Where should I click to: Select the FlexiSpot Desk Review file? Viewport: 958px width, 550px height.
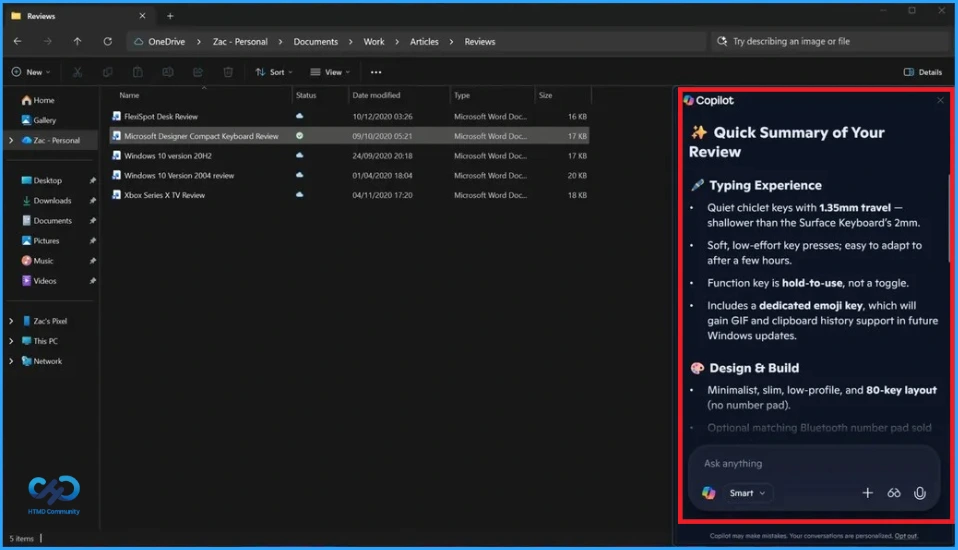pos(349,116)
